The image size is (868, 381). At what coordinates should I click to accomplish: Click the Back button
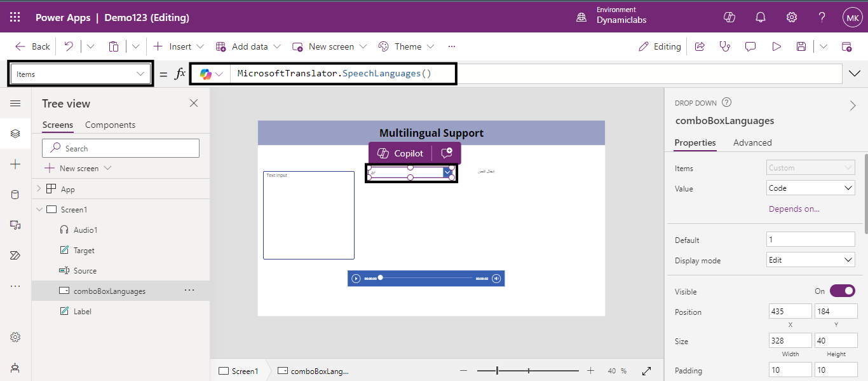pyautogui.click(x=33, y=46)
